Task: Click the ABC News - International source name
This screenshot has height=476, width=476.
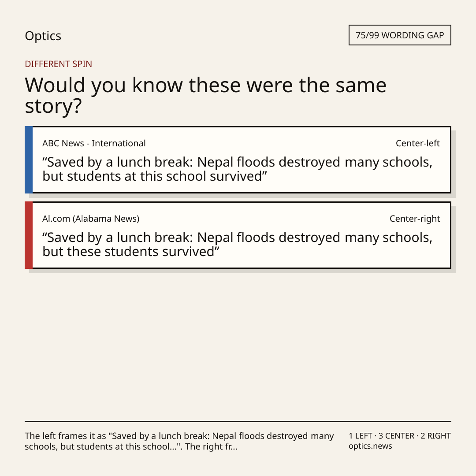Action: click(94, 143)
